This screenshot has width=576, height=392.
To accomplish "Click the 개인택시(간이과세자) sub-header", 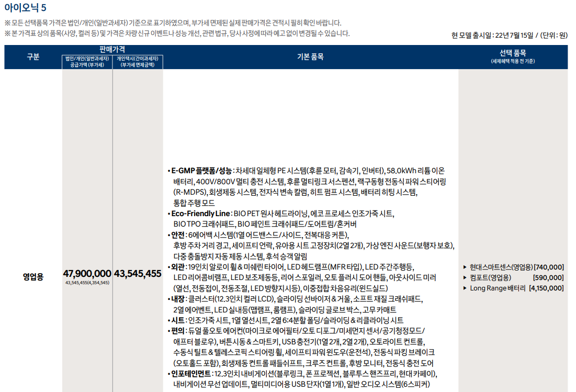I will [138, 59].
